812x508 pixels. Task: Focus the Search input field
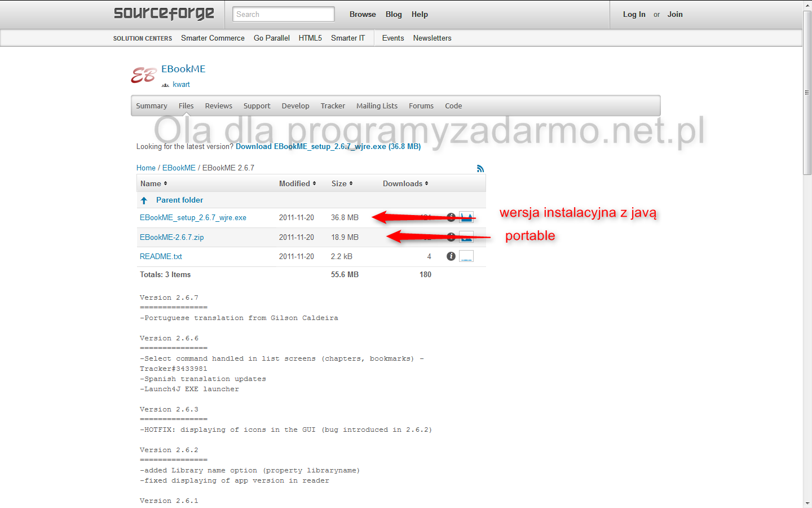pyautogui.click(x=284, y=14)
